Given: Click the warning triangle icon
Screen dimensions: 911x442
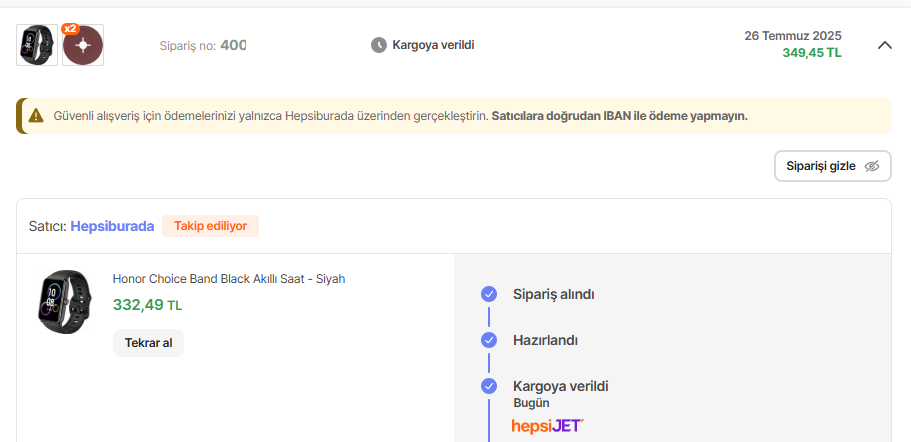Looking at the screenshot, I should [36, 116].
